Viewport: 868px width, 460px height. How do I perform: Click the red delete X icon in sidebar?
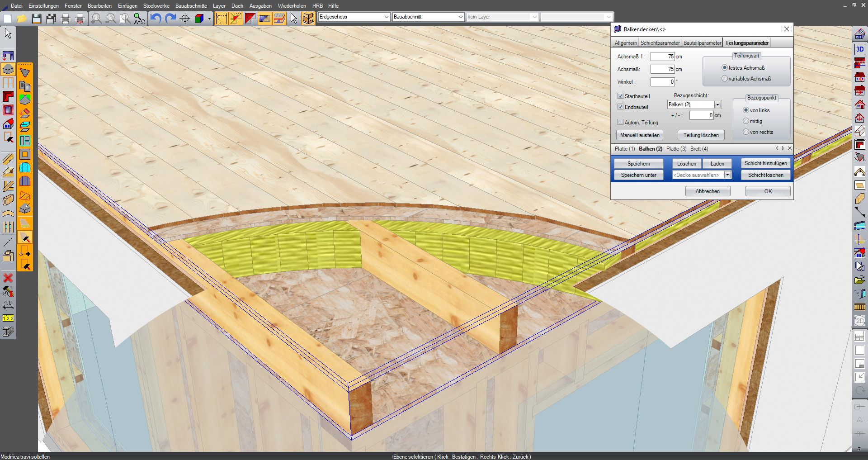point(8,278)
